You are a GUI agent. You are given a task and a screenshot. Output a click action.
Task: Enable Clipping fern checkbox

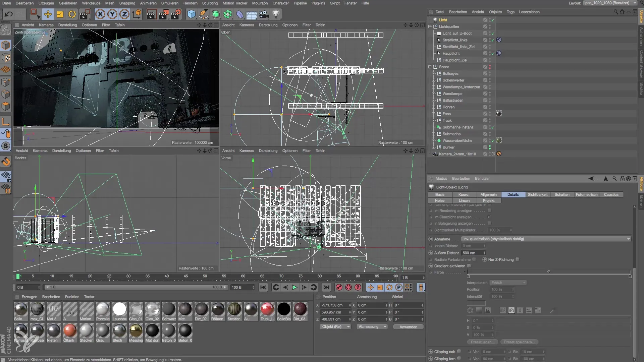click(459, 358)
